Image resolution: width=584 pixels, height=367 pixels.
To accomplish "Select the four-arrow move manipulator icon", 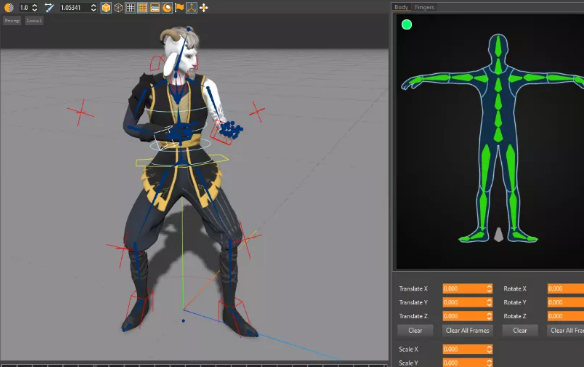I will coord(204,7).
